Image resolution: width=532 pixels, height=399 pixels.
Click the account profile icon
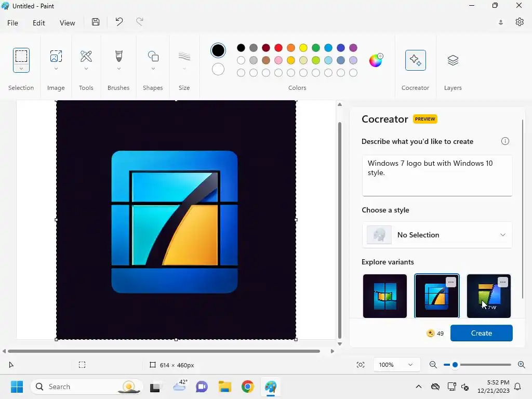pos(501,22)
